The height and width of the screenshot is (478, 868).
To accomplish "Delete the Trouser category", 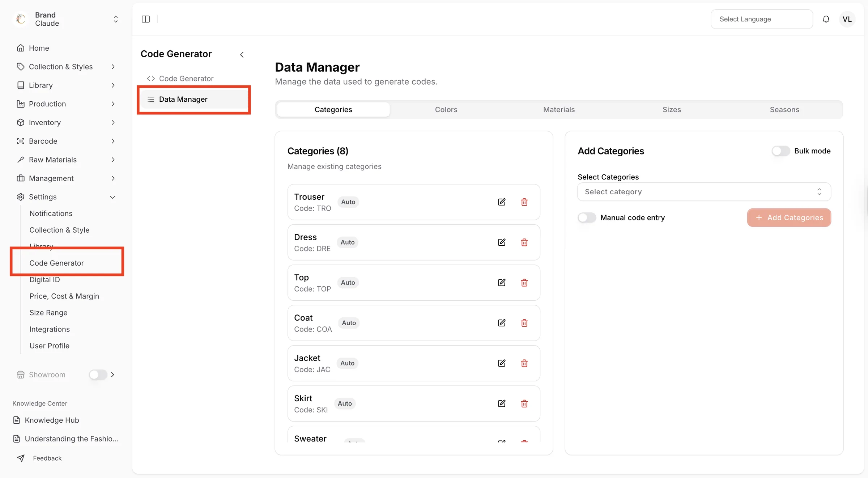I will click(x=524, y=202).
